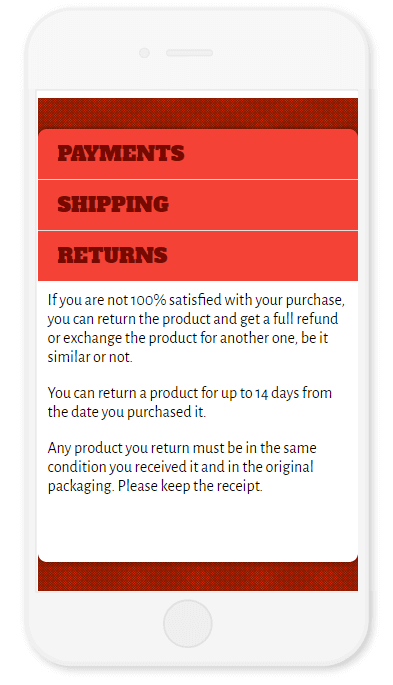The image size is (393, 685).
Task: Click the dark red textured band at the bottom
Action: 198,577
